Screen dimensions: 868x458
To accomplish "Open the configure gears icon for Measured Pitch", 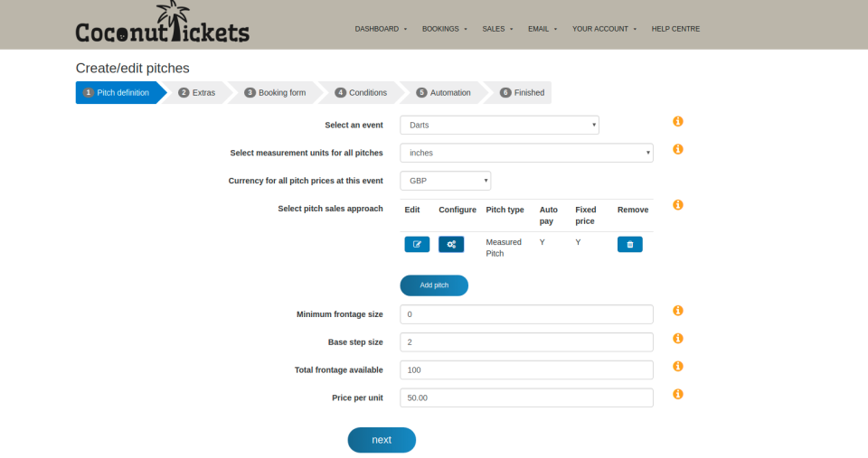I will [x=451, y=244].
